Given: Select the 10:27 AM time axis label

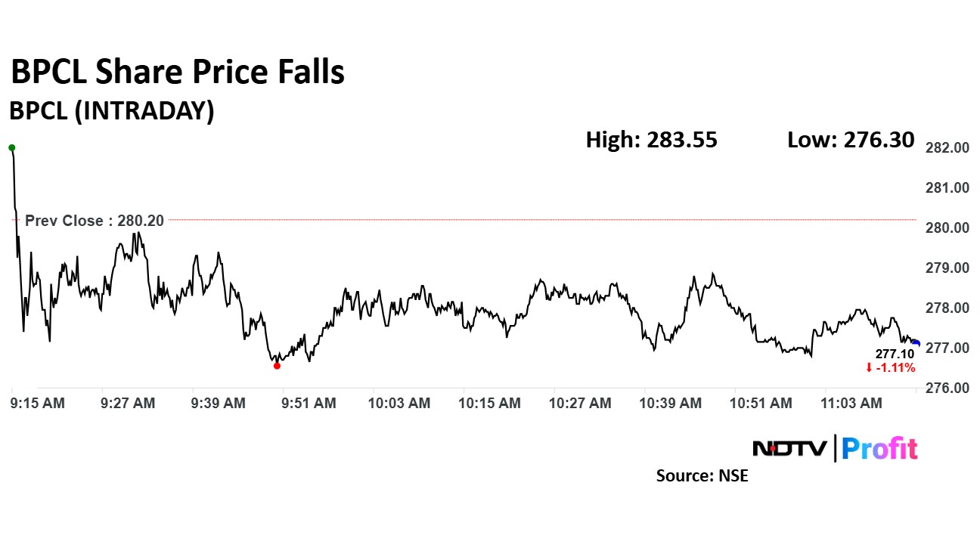Looking at the screenshot, I should pyautogui.click(x=580, y=404).
